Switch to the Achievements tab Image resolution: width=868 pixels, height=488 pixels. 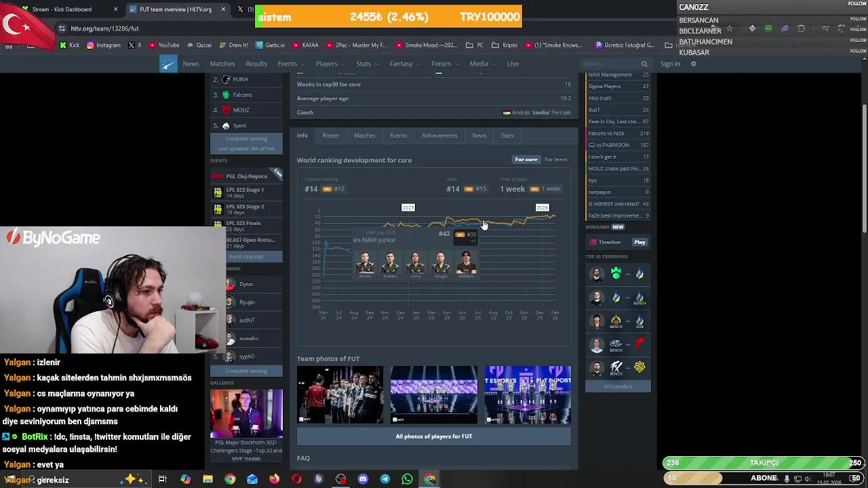(439, 136)
